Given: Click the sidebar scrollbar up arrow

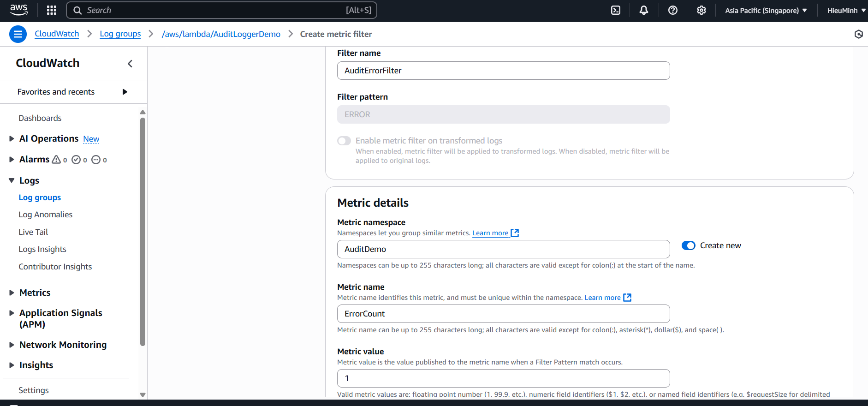Looking at the screenshot, I should pyautogui.click(x=143, y=112).
